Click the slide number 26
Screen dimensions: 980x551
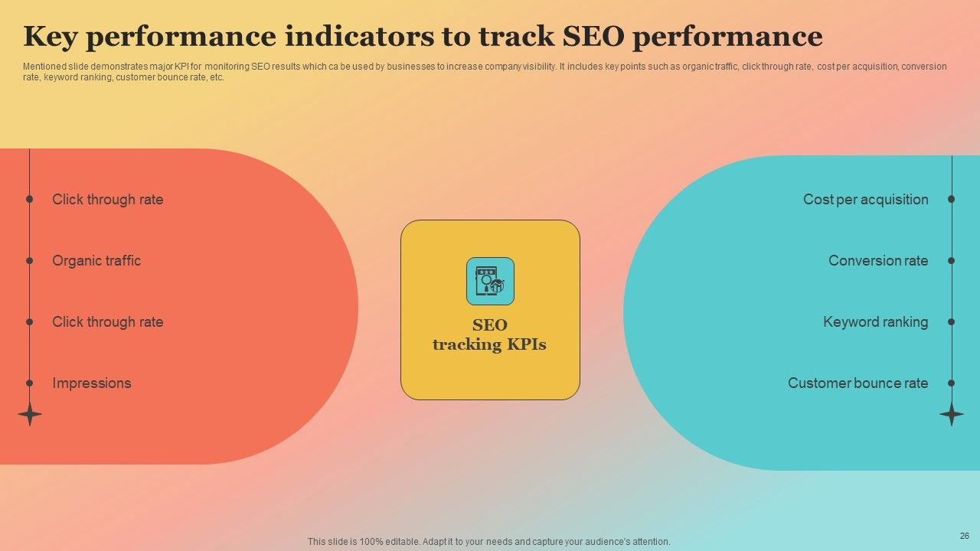(964, 536)
